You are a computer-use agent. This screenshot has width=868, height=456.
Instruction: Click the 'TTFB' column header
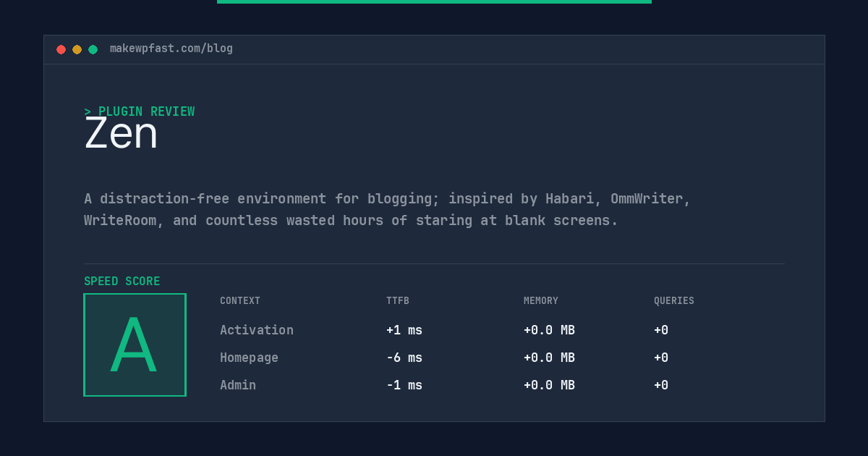point(398,301)
